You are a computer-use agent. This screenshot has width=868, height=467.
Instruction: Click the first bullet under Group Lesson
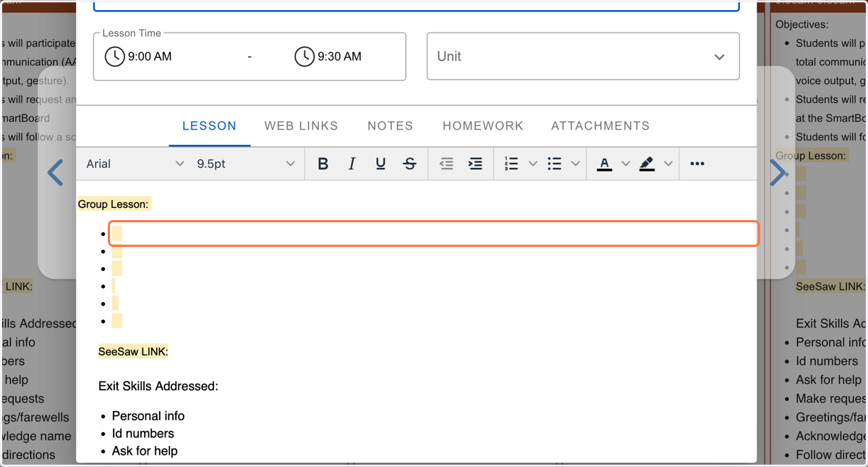433,234
